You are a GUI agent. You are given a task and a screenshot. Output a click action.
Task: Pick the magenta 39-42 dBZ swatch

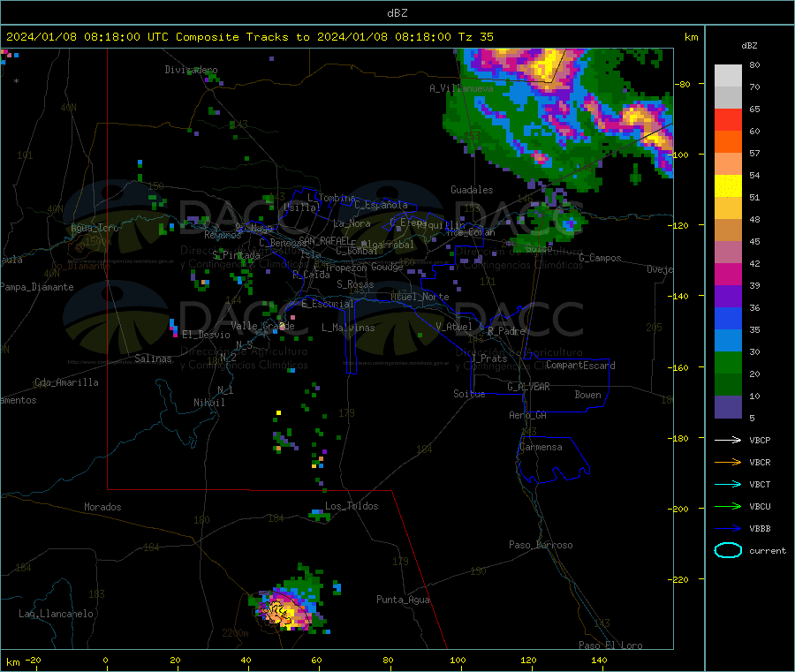coord(728,274)
